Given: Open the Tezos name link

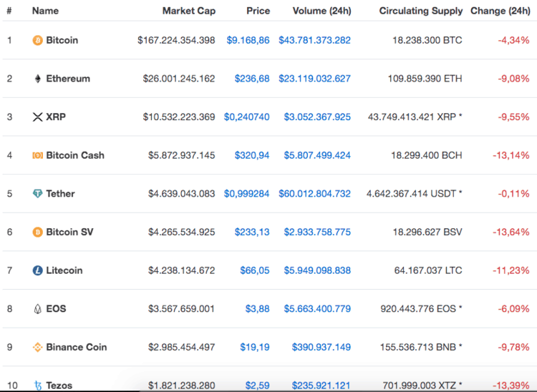Looking at the screenshot, I should tap(59, 386).
